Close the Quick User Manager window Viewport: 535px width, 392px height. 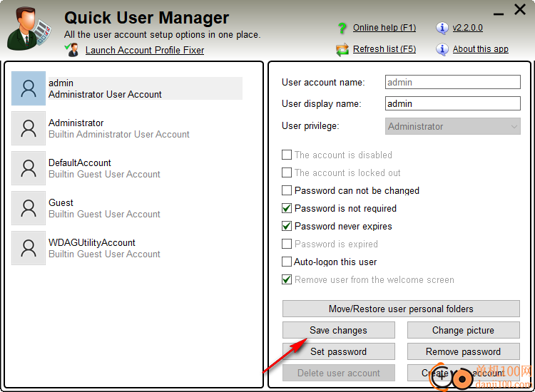click(x=520, y=9)
